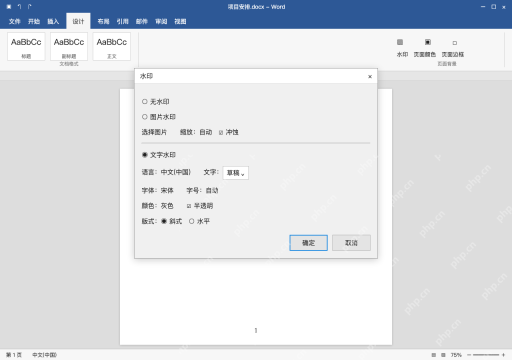Viewport: 512px width, 360px height.
Task: Toggle the 冲蚀 washout checkbox
Action: [221, 133]
